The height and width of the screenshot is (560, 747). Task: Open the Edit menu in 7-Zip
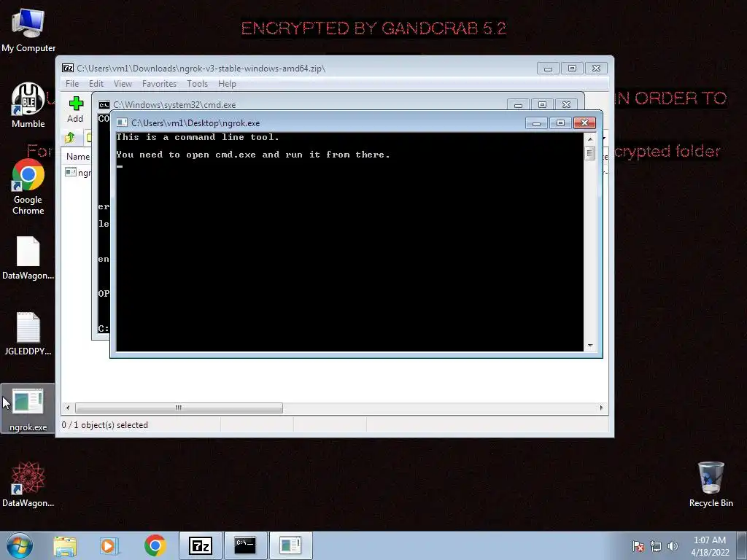pos(96,84)
